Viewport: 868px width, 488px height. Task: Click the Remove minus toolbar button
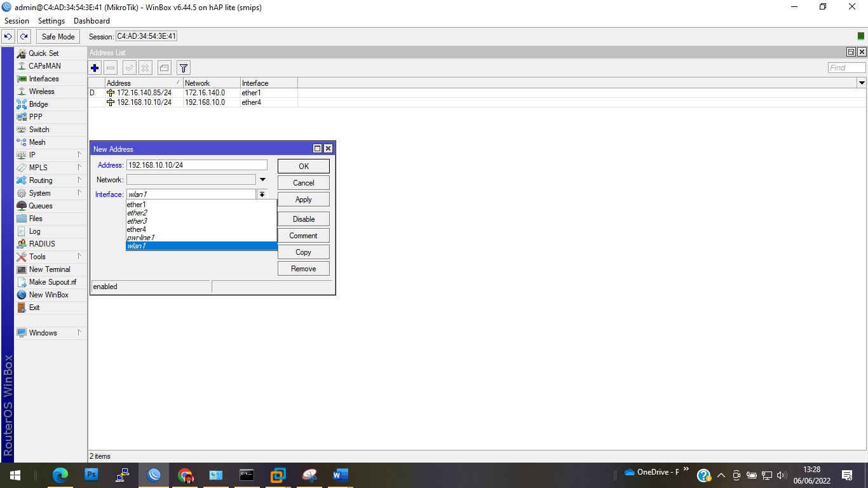111,68
